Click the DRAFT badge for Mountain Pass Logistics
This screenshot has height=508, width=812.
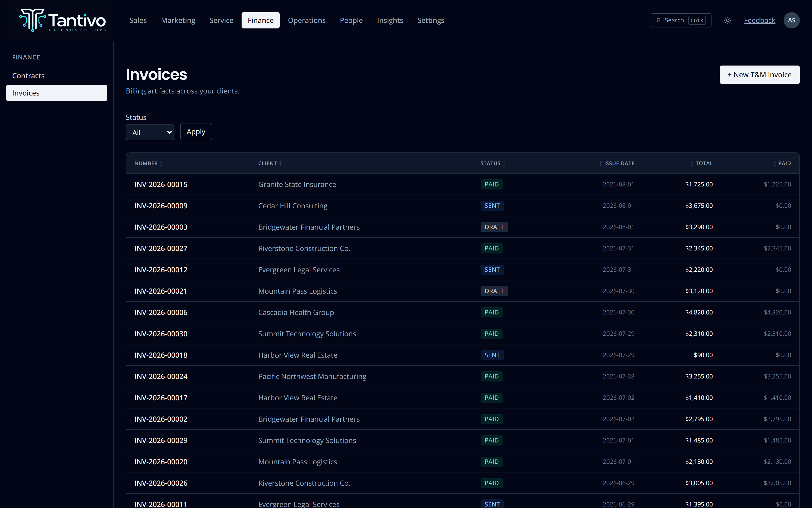(x=494, y=291)
